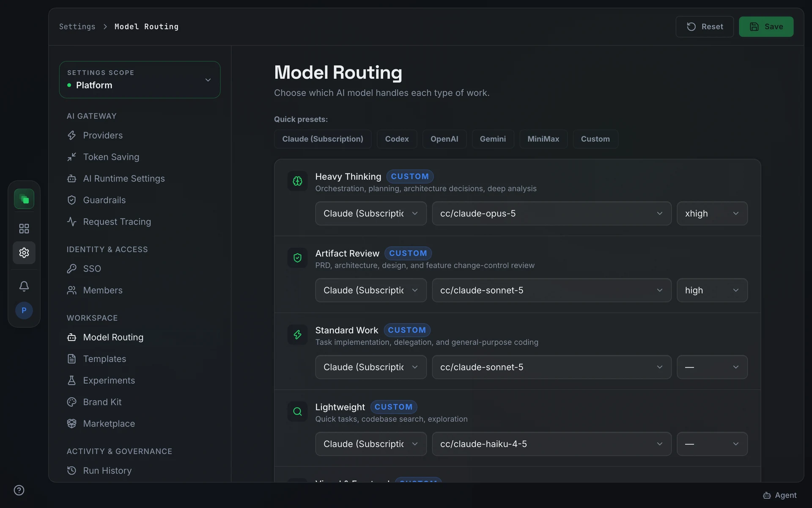
Task: Click the Artifact Review CUSTOM badge
Action: [408, 253]
